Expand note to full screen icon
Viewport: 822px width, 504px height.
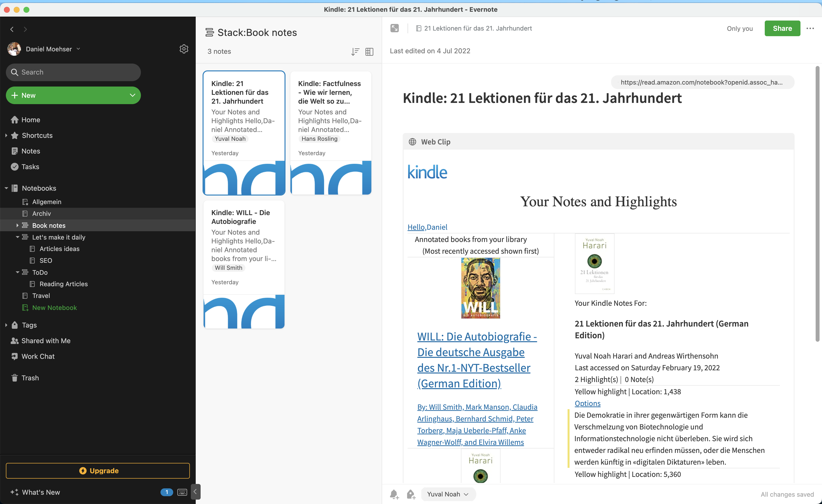click(x=394, y=28)
